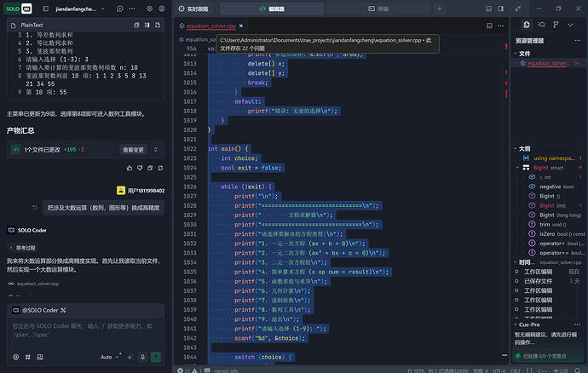Click the SOLO mode logo button

18,9
